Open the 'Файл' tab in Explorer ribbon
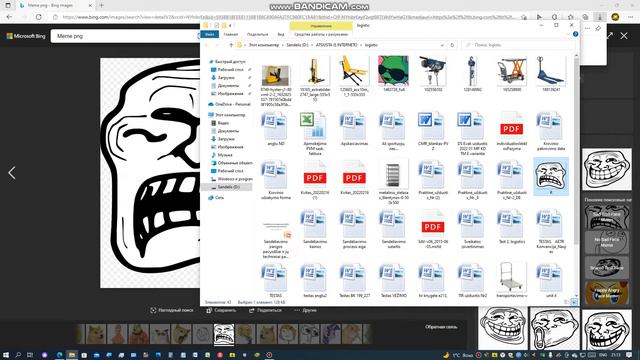The width and height of the screenshot is (640, 360). 209,34
